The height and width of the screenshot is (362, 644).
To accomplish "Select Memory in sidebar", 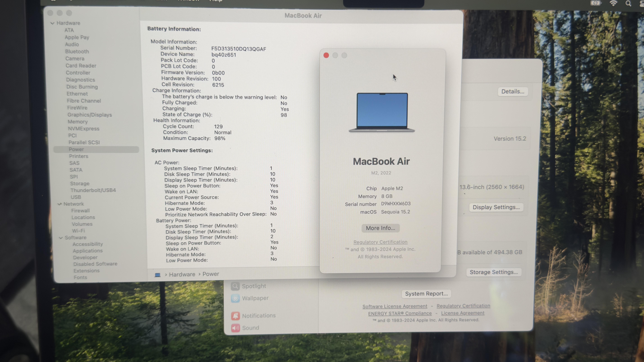I will (x=78, y=122).
